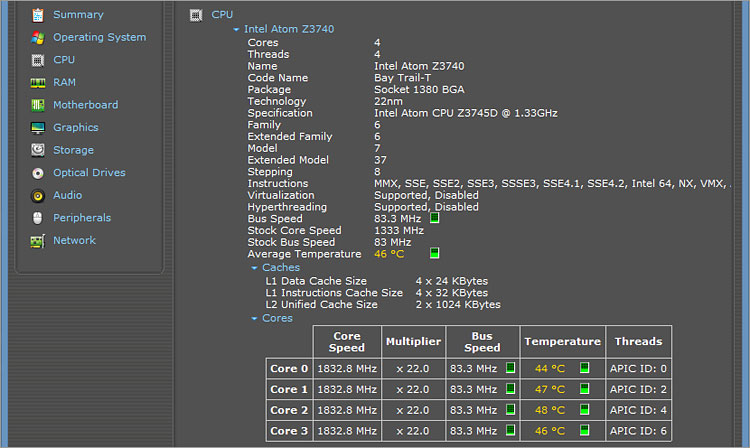Collapse the Cores section

(x=254, y=319)
